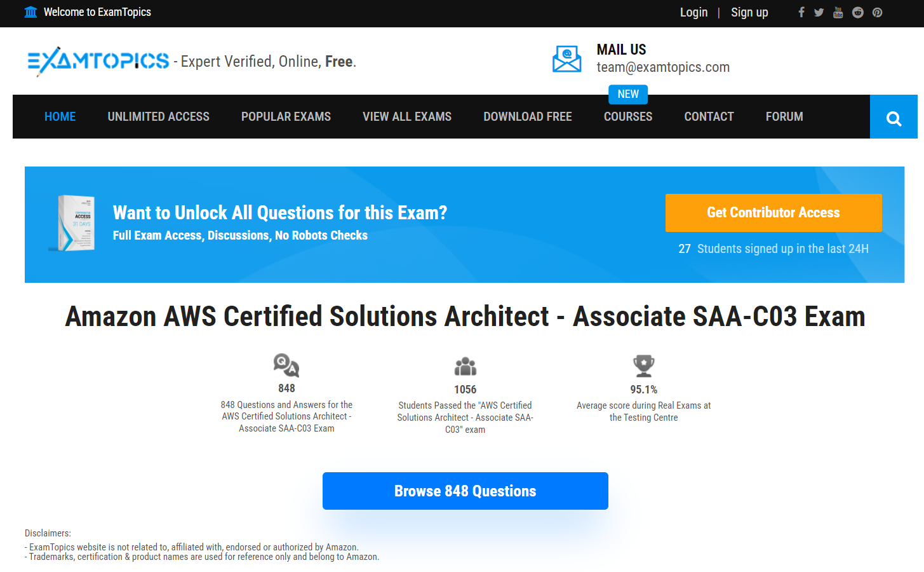This screenshot has height=572, width=924.
Task: Click Browse 848 Questions button
Action: (465, 491)
